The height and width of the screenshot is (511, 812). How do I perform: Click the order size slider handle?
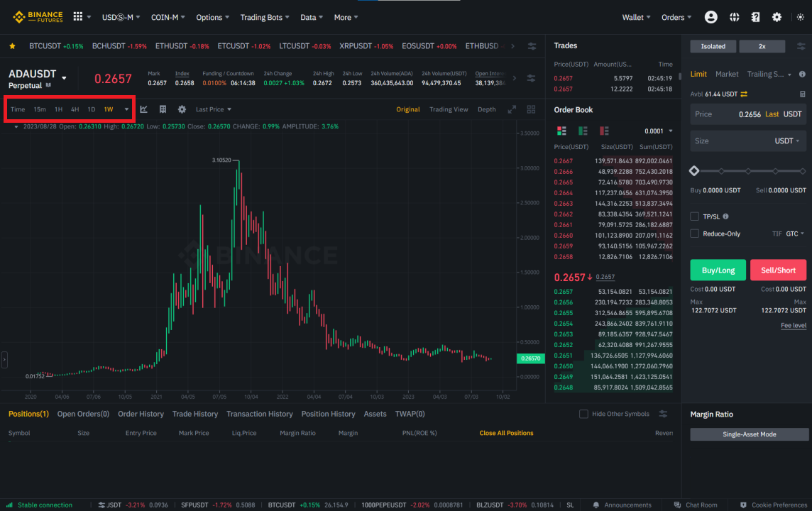(694, 171)
